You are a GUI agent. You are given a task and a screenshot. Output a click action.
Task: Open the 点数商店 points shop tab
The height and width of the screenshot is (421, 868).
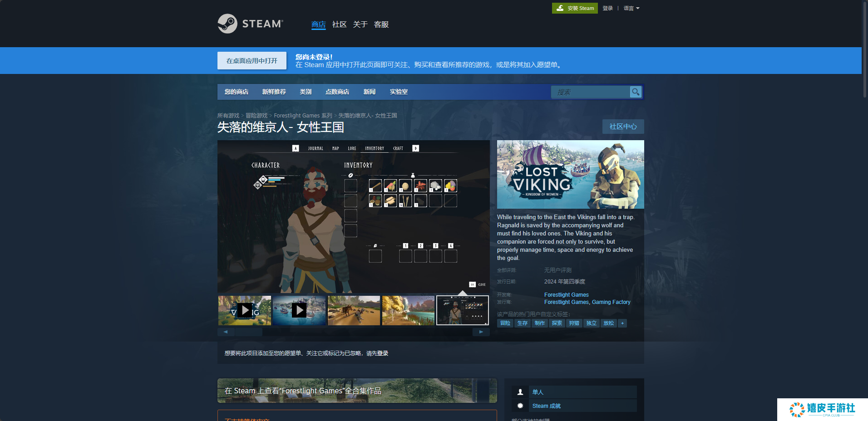337,92
